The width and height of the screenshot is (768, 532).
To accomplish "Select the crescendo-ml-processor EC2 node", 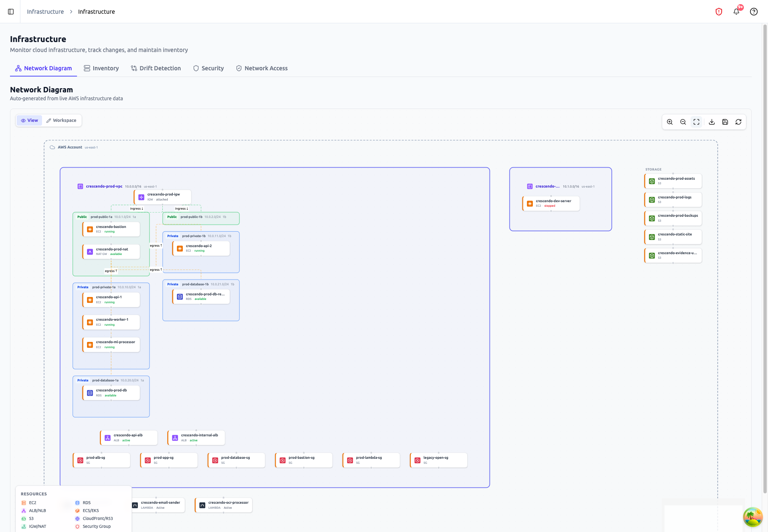I will (111, 345).
